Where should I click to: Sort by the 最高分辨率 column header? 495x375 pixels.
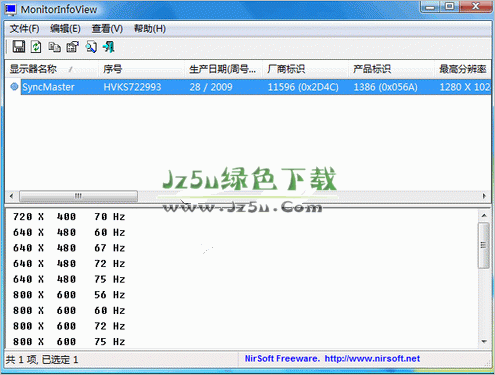(463, 69)
